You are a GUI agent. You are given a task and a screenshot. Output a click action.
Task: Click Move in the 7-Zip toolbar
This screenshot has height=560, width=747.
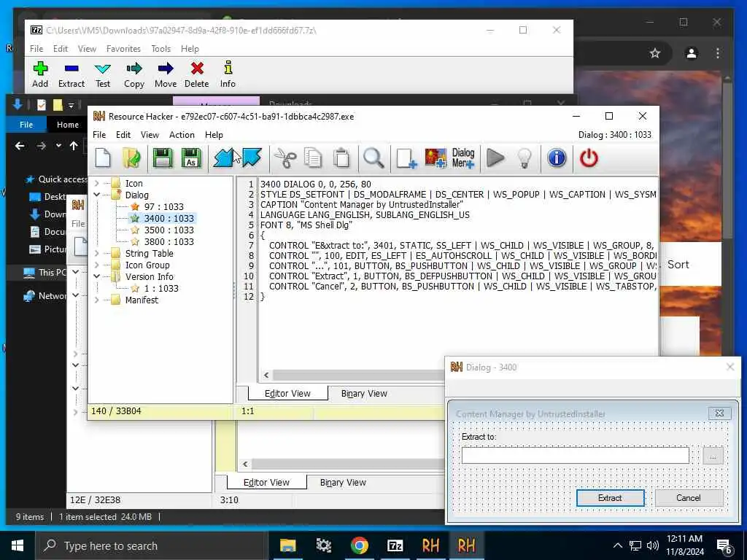click(166, 74)
